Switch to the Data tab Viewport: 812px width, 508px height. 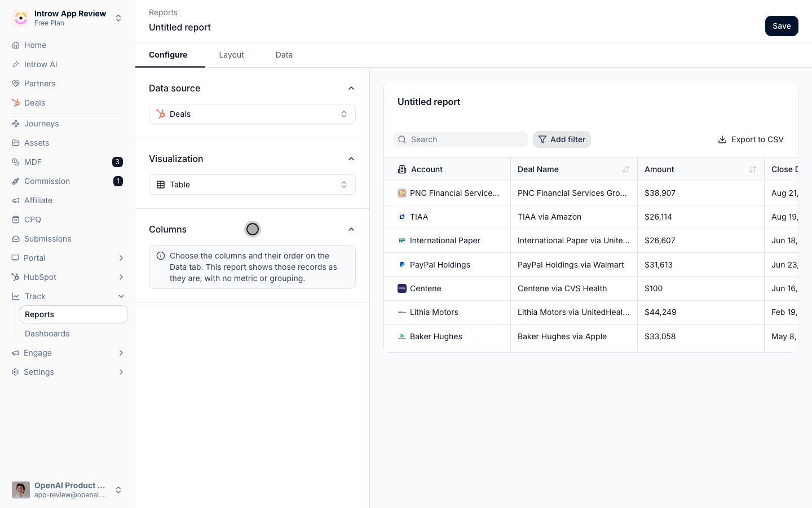284,55
